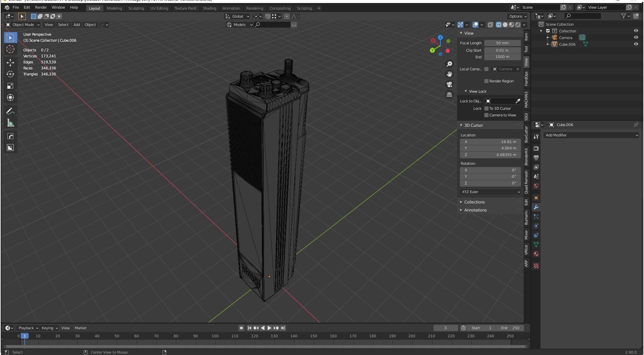Switch to the Sculpting workspace tab
The width and height of the screenshot is (644, 355).
(x=136, y=8)
